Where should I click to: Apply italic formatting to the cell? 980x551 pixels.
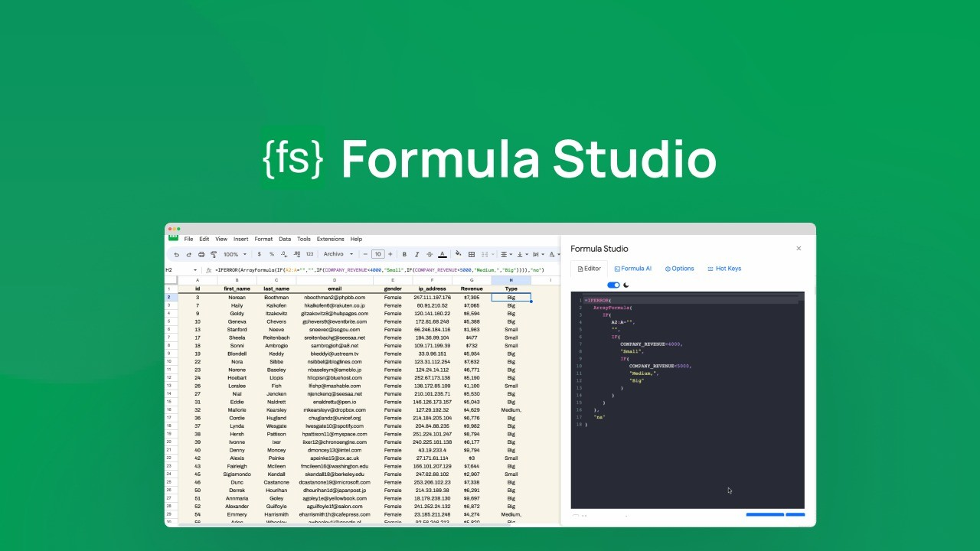pos(416,254)
